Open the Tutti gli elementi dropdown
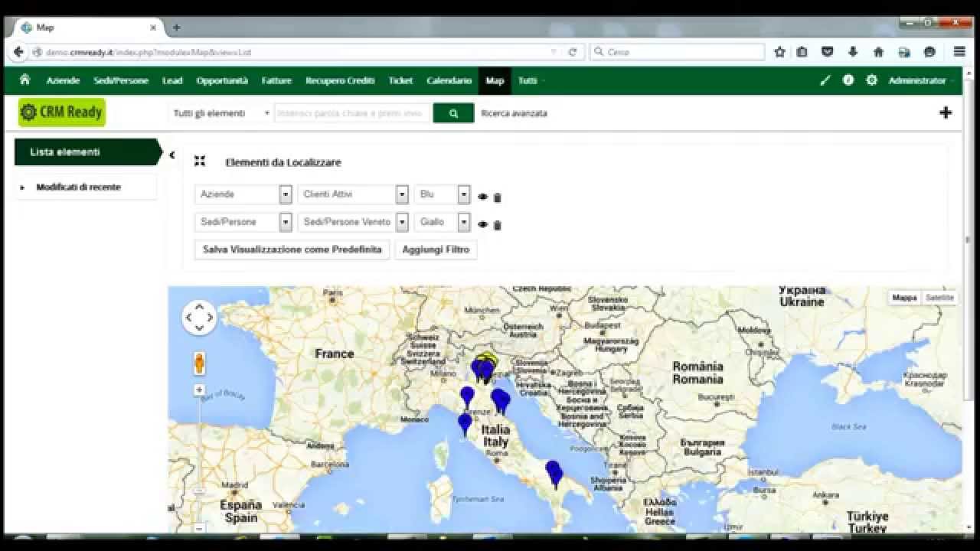 coord(220,113)
